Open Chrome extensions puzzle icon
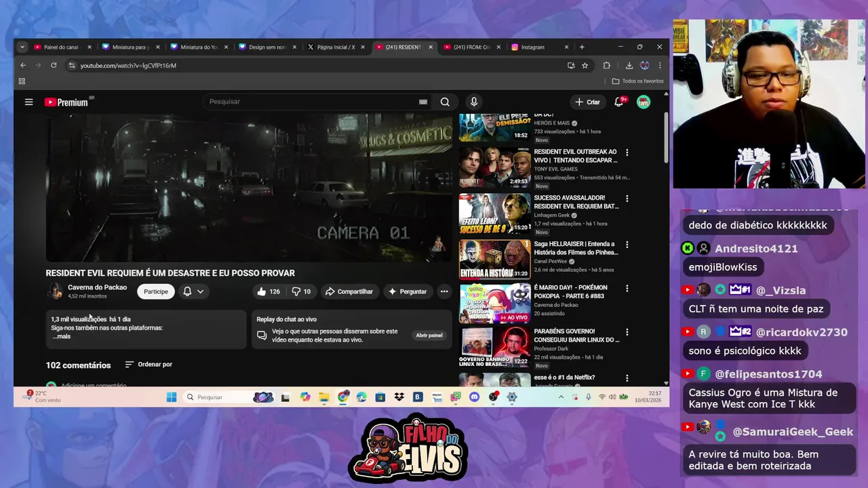The width and height of the screenshot is (868, 488). [x=606, y=65]
